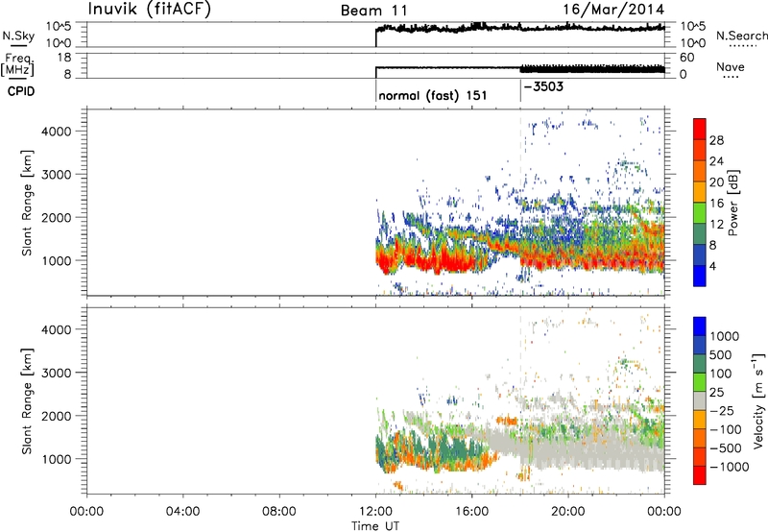Click the '4' label on the Power scale
This screenshot has width=768, height=532.
(x=712, y=266)
